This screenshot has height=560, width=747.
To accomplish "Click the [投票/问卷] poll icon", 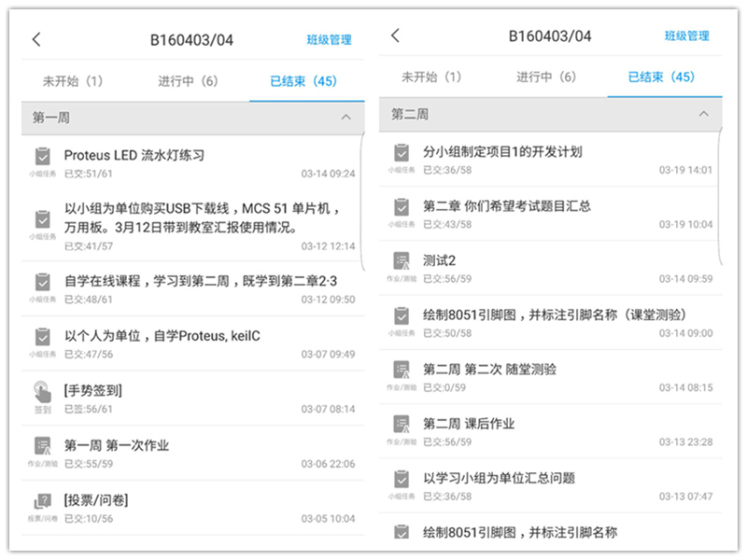I will [x=42, y=501].
